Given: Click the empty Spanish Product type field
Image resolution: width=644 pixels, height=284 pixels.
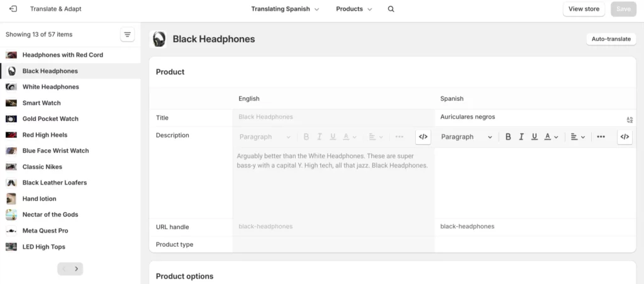Looking at the screenshot, I should [535, 244].
